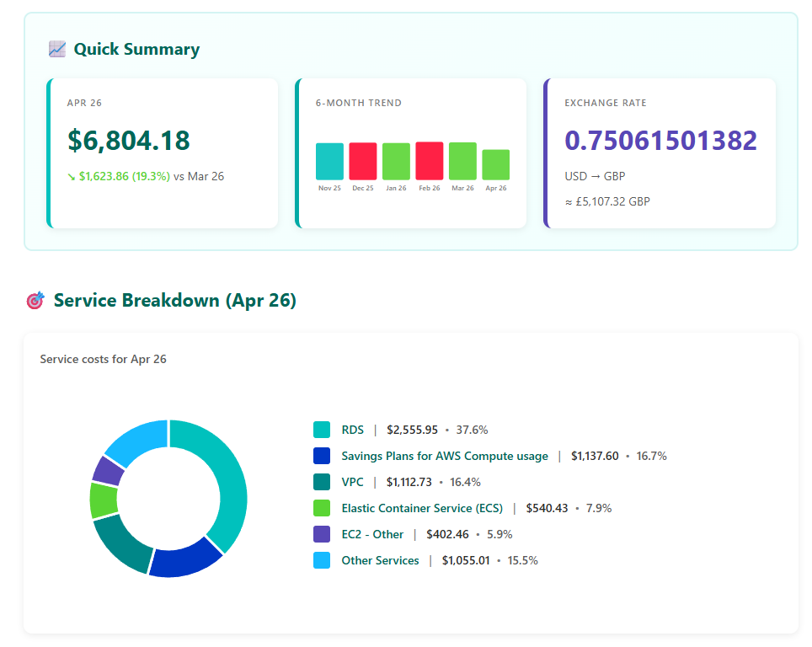Click the exchange rate value 0.75061501382
The width and height of the screenshot is (812, 647).
click(660, 141)
